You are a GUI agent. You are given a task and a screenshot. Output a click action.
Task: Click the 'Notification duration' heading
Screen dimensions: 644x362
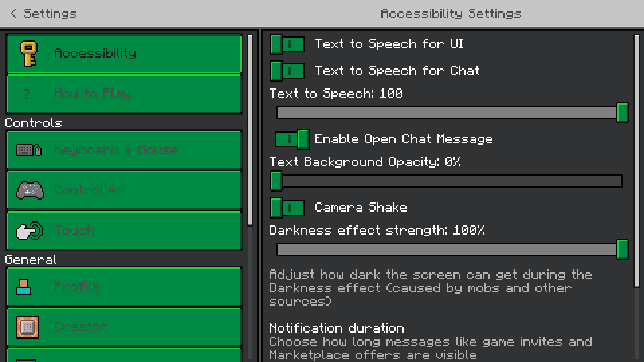tap(337, 328)
